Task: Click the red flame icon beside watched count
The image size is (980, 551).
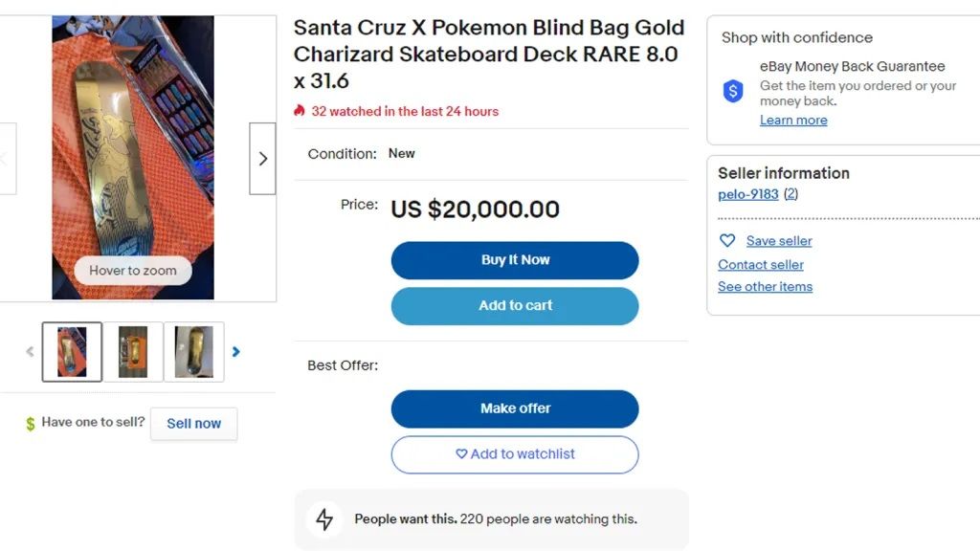Action: tap(300, 111)
